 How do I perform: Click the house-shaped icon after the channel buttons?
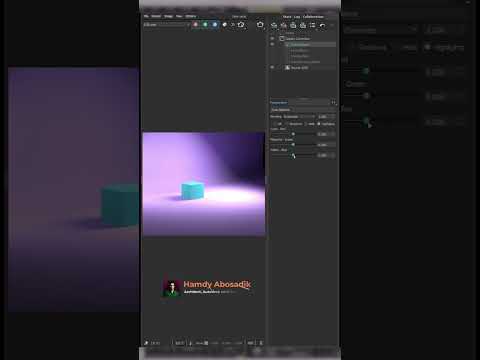pos(241,24)
